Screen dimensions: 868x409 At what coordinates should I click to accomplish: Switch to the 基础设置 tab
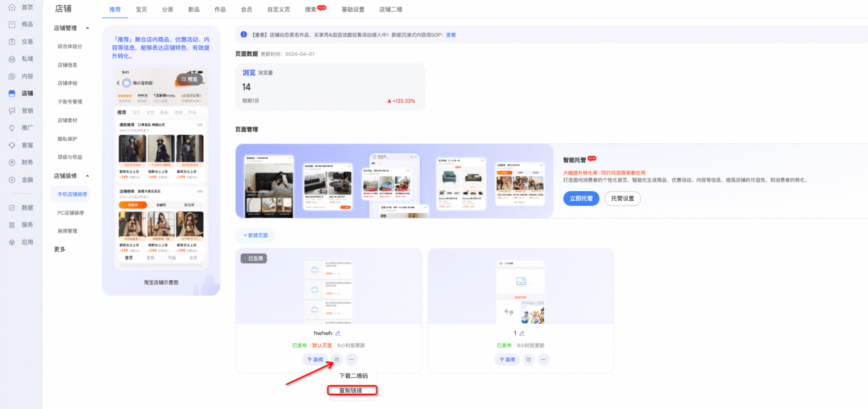point(353,10)
